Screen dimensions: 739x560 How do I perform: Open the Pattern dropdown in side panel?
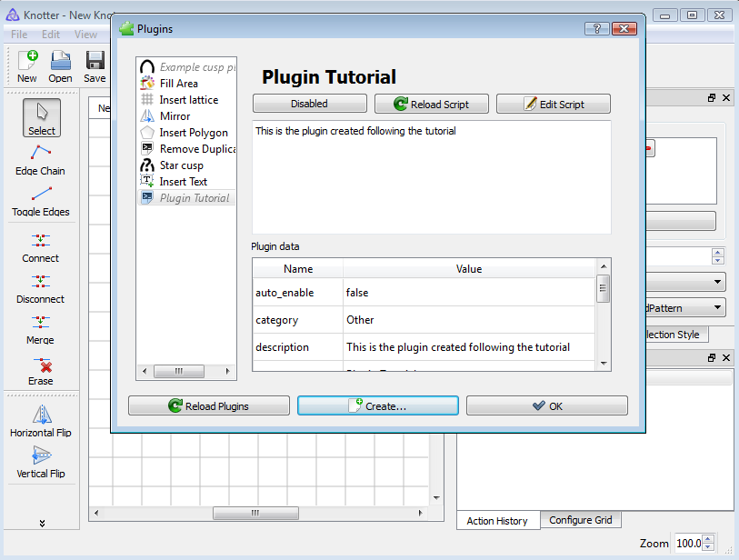click(x=684, y=308)
